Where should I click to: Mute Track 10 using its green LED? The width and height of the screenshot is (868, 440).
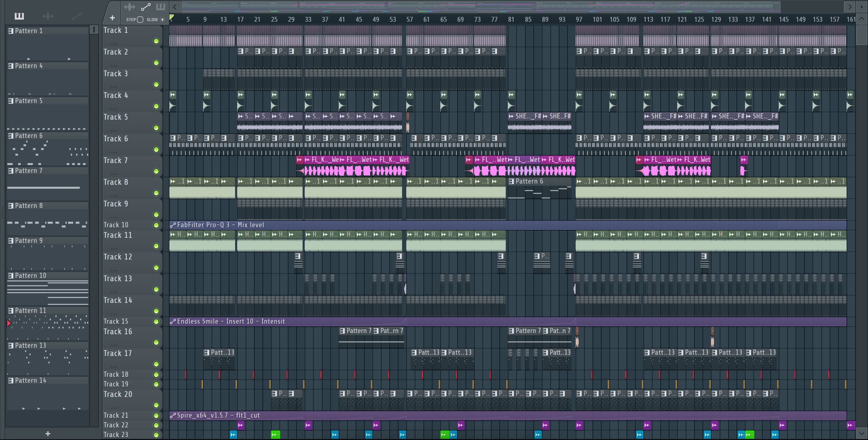[156, 225]
